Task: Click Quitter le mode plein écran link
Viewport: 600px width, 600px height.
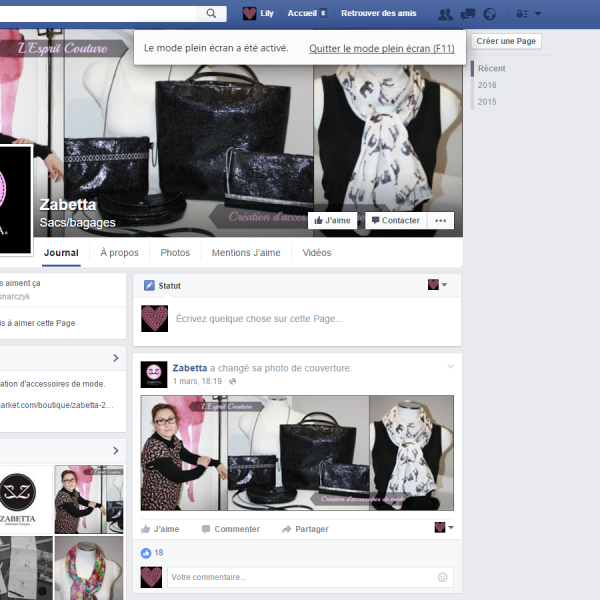Action: coord(382,48)
